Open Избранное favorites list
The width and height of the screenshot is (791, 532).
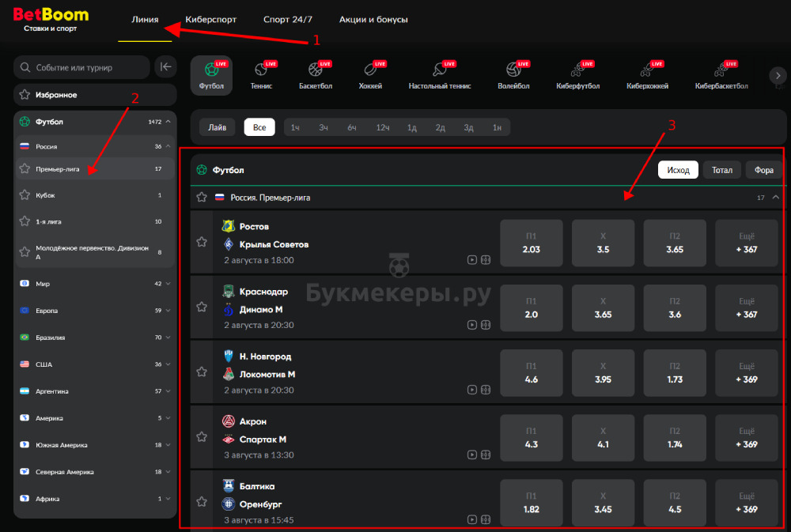tap(96, 95)
